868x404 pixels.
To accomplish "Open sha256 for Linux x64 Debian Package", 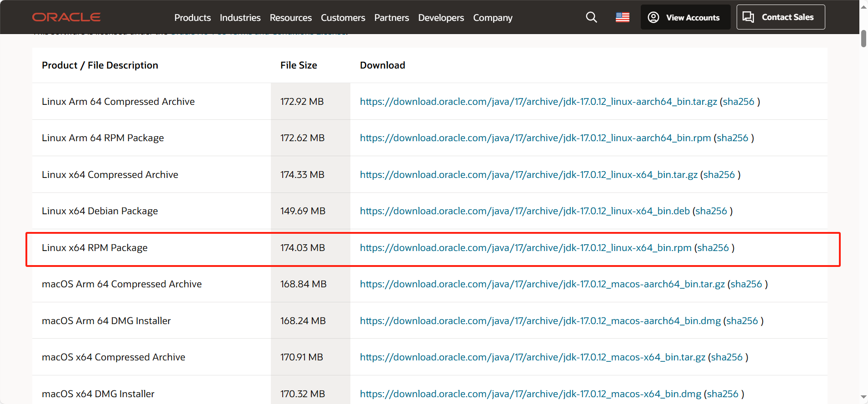I will click(x=711, y=211).
